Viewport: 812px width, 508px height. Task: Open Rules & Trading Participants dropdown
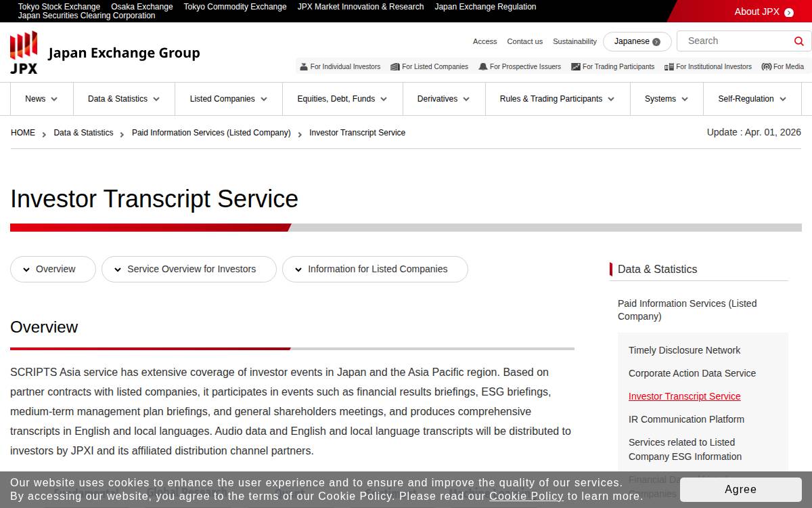pyautogui.click(x=558, y=99)
